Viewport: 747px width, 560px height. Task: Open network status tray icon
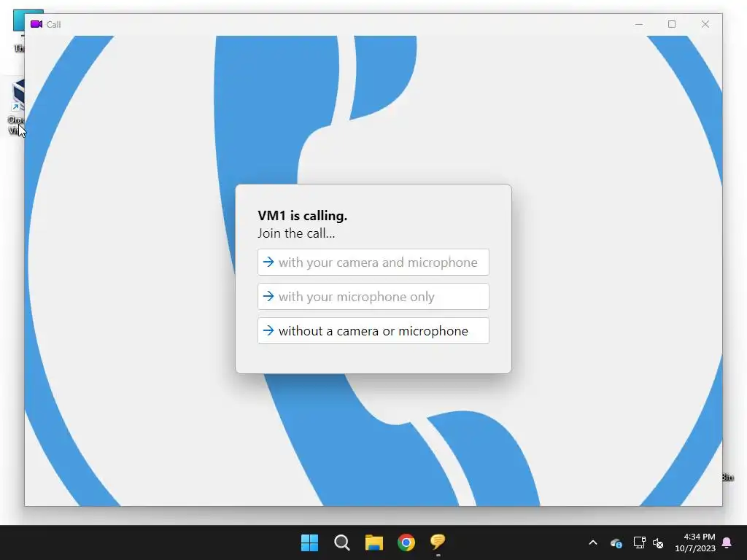click(639, 542)
